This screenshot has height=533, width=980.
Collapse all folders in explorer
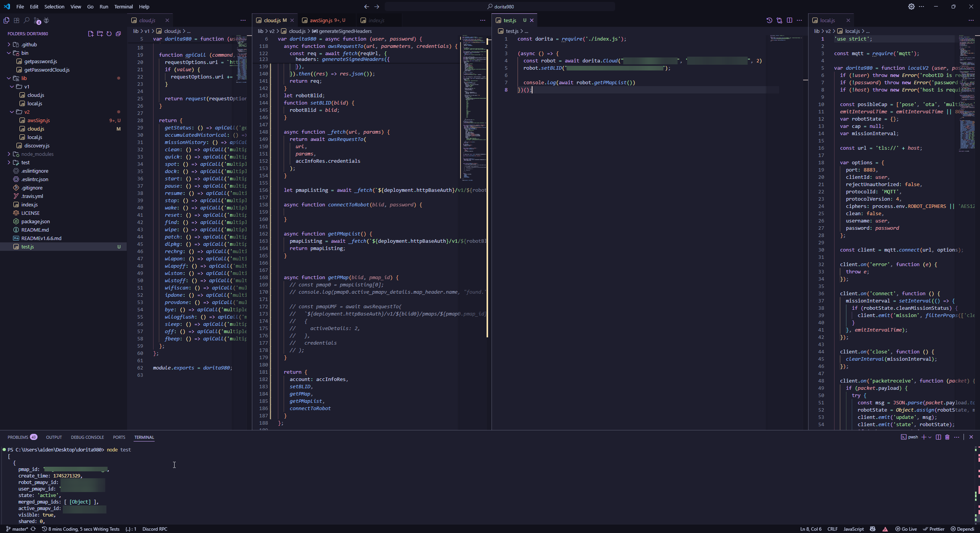(118, 34)
